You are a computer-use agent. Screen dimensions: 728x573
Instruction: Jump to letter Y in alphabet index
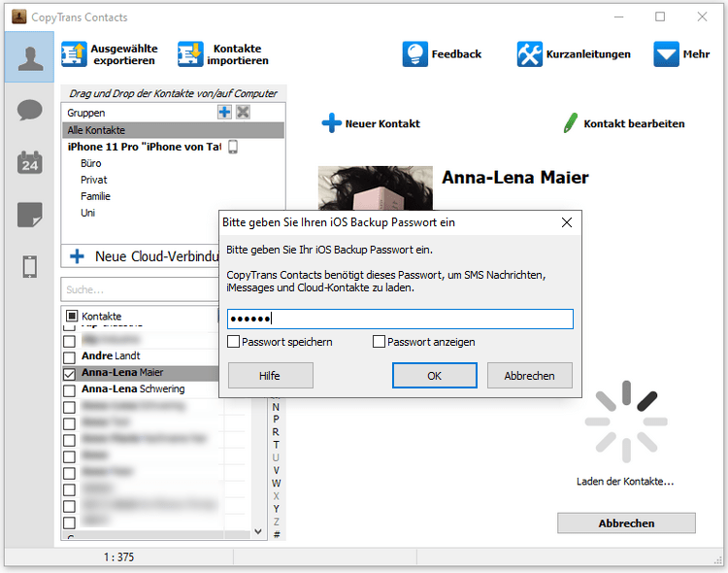[276, 509]
